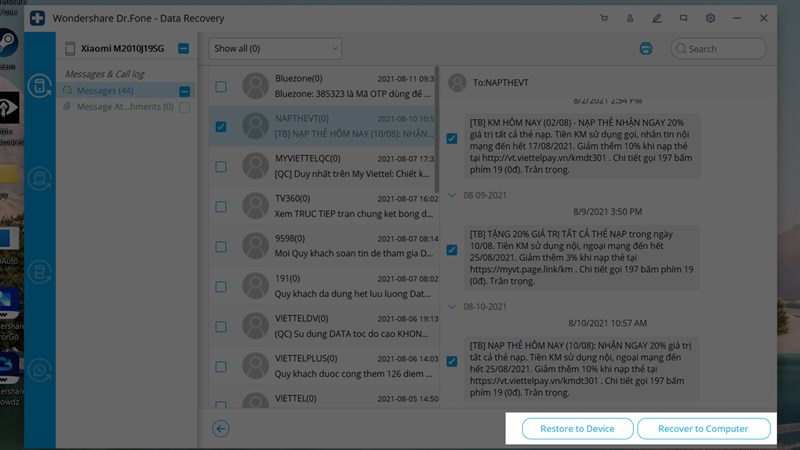Open the 191 conversation row
This screenshot has width=800, height=450.
[324, 286]
